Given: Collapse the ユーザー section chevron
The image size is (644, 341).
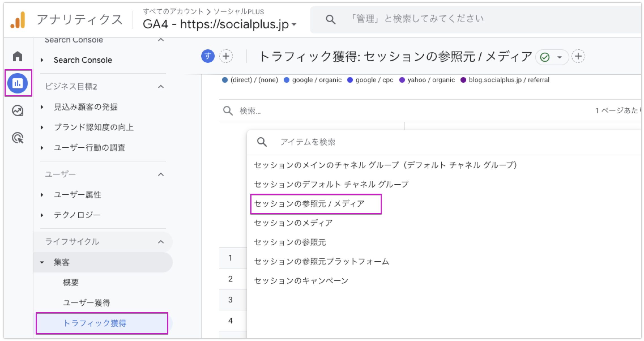Looking at the screenshot, I should coord(161,174).
